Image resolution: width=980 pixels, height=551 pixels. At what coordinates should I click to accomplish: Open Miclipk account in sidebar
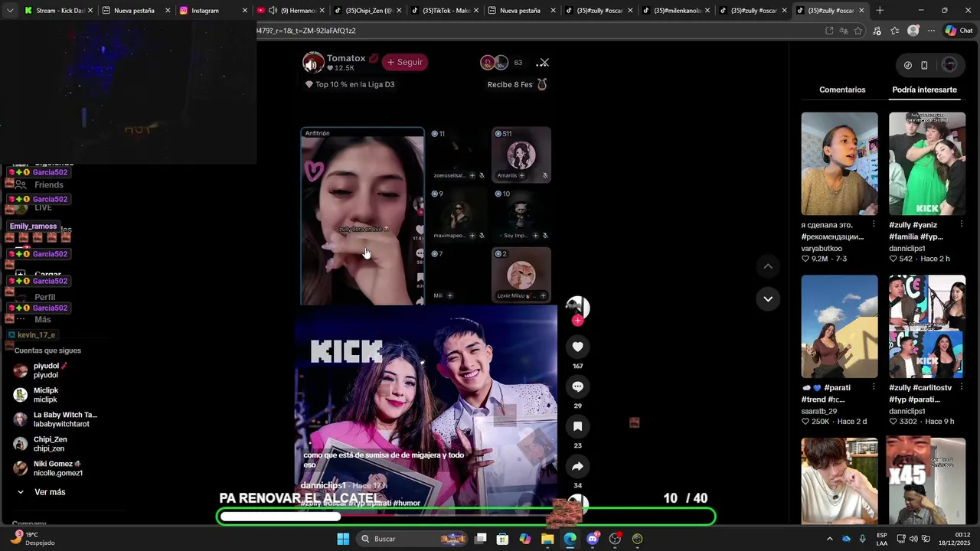click(46, 395)
